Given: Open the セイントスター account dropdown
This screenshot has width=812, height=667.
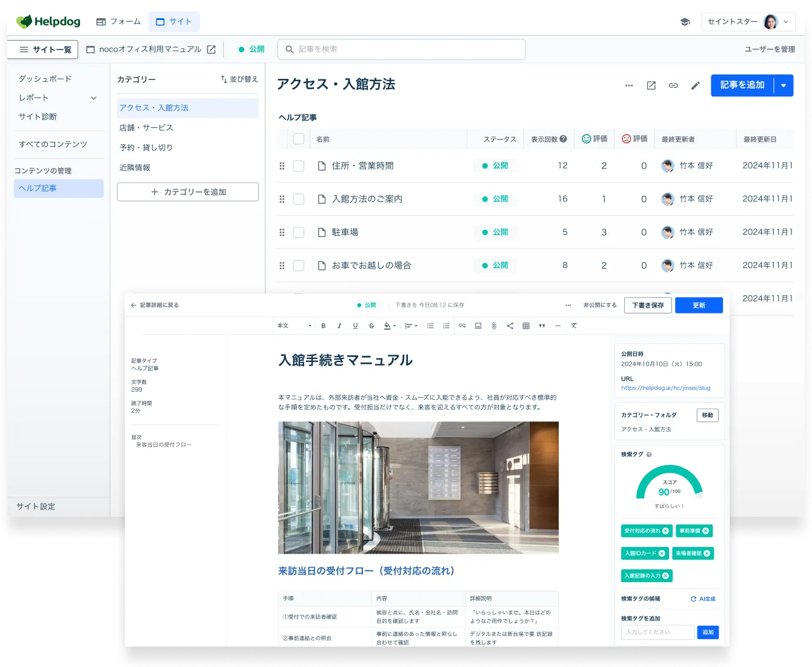Looking at the screenshot, I should pos(748,22).
